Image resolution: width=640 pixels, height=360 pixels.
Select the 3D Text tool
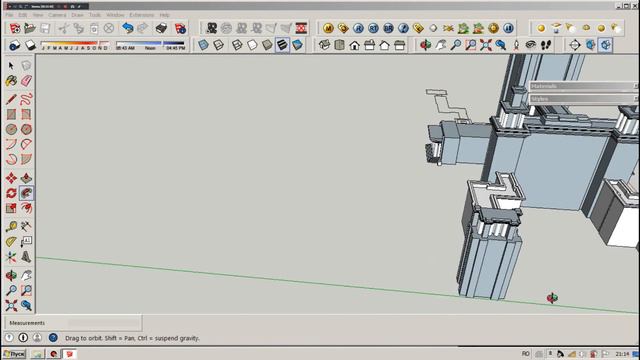26,257
